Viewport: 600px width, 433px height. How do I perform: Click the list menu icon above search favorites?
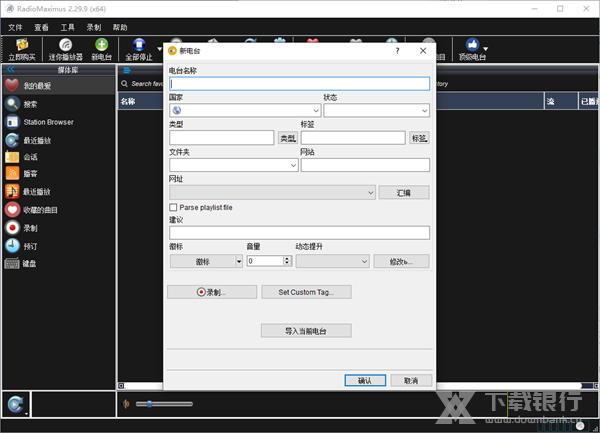(127, 70)
